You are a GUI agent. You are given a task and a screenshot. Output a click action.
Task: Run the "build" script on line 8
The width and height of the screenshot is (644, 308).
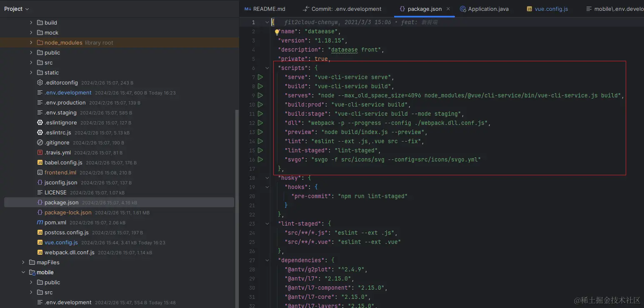(260, 86)
